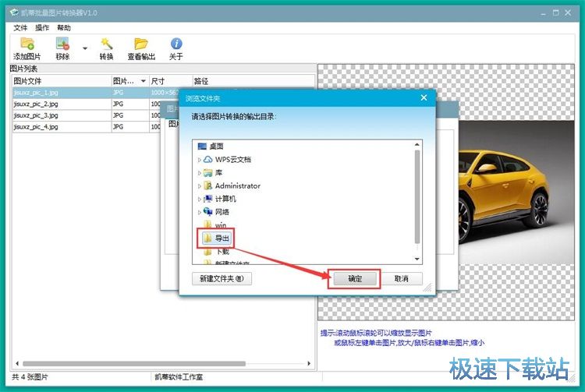Click the Convert (转换) wand icon
Screen dimensions: 585x392
106,44
